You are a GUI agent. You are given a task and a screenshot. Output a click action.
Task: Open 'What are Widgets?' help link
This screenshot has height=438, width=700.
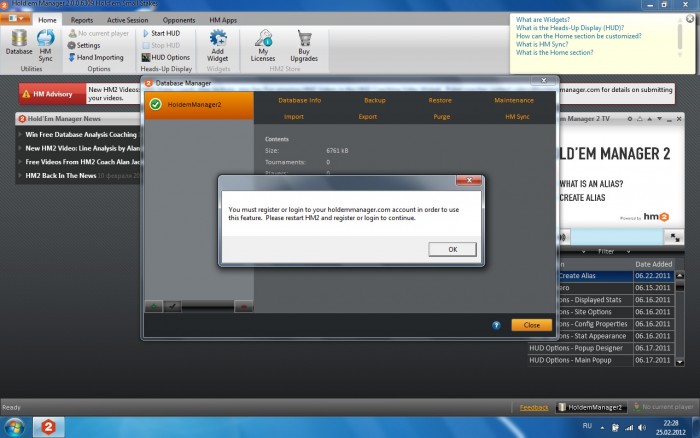click(x=542, y=20)
